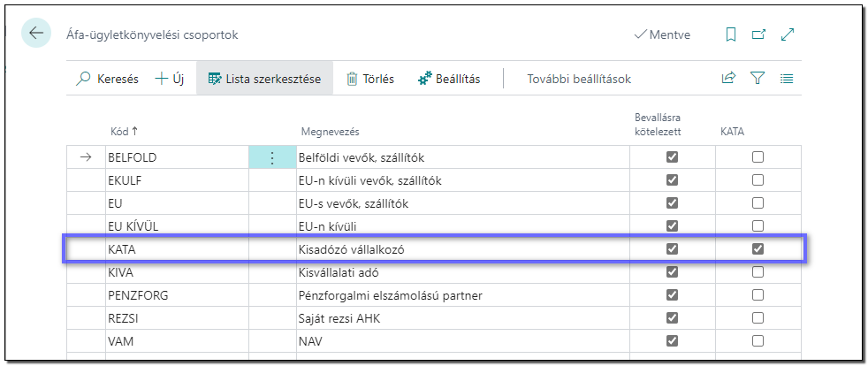
Task: Click the 'EU-n kívüli' description cell
Action: tap(463, 226)
